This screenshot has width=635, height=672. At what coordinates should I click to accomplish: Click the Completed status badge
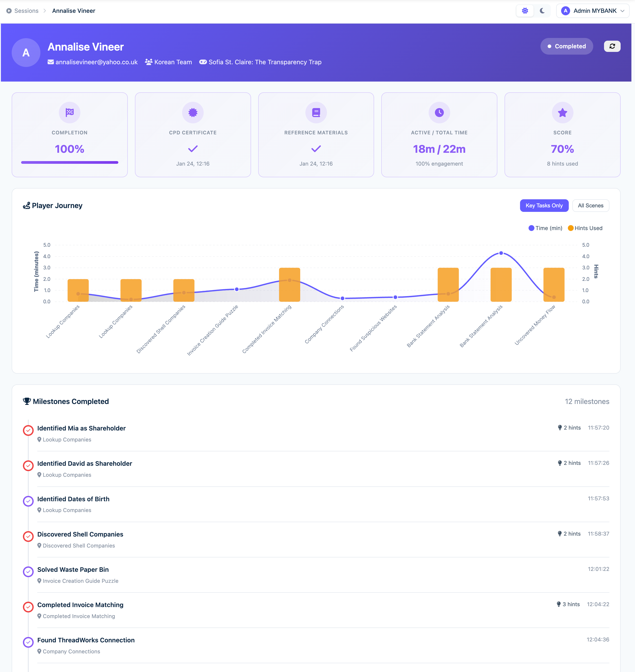tap(566, 46)
